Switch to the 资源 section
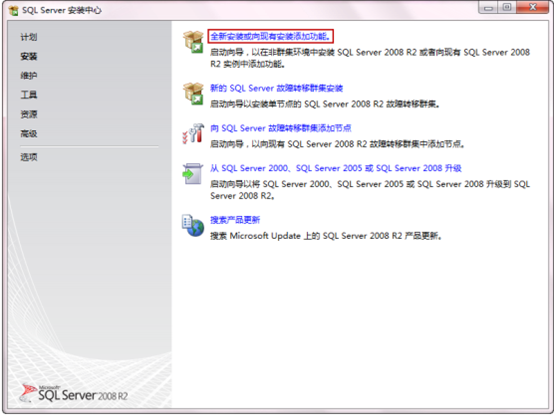Image resolution: width=554 pixels, height=415 pixels. (29, 114)
